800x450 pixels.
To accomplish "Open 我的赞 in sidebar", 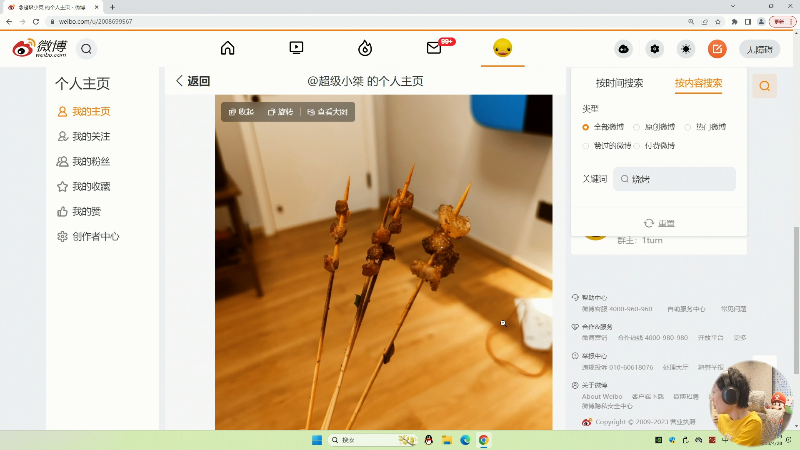I will coord(79,211).
